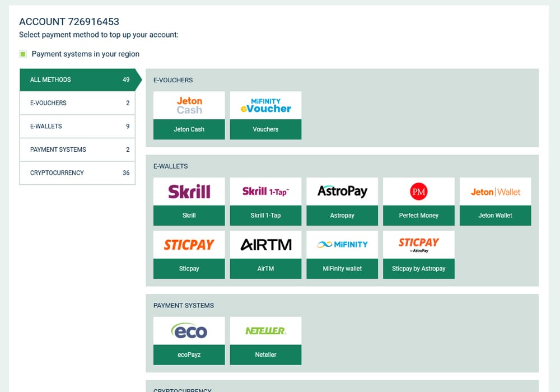Click the Payment systems in your region label
Image resolution: width=560 pixels, height=392 pixels.
point(85,54)
